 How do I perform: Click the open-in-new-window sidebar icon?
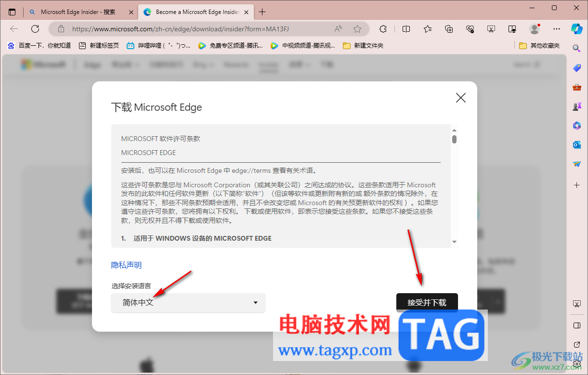(576, 345)
